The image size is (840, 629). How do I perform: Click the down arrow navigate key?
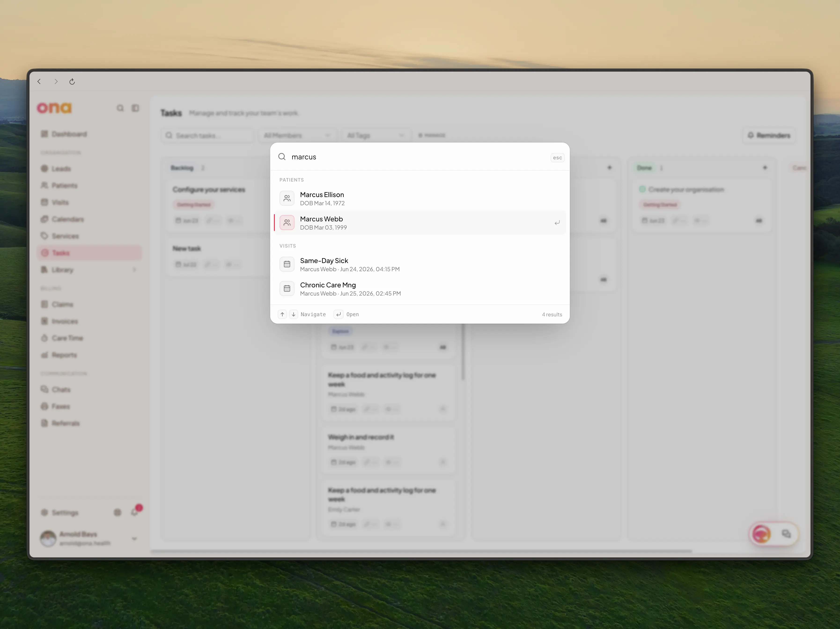pyautogui.click(x=294, y=314)
